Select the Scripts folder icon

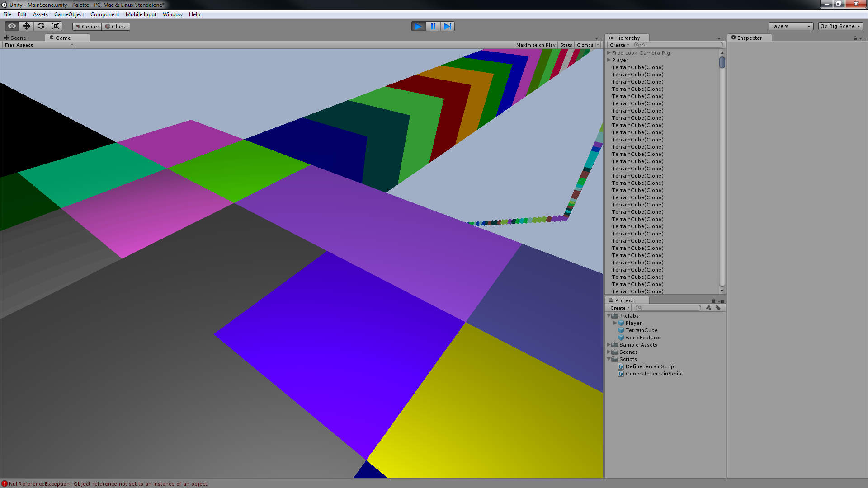(615, 359)
